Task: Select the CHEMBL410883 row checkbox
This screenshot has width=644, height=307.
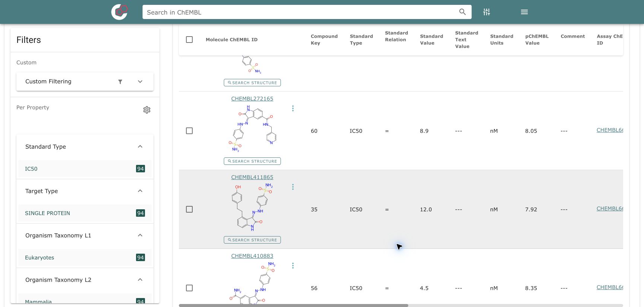Action: [x=189, y=288]
